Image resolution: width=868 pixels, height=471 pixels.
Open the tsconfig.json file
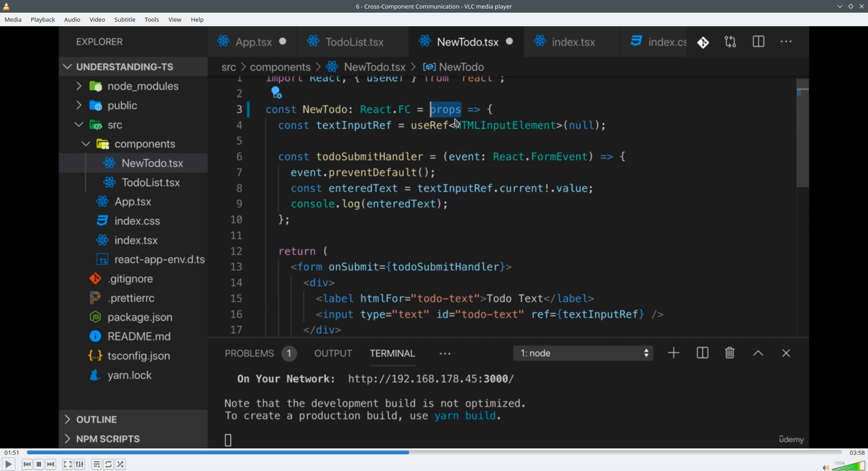coord(133,357)
